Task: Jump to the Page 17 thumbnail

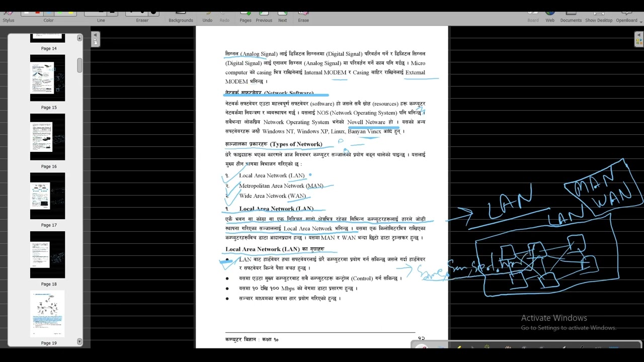Action: pos(48,196)
